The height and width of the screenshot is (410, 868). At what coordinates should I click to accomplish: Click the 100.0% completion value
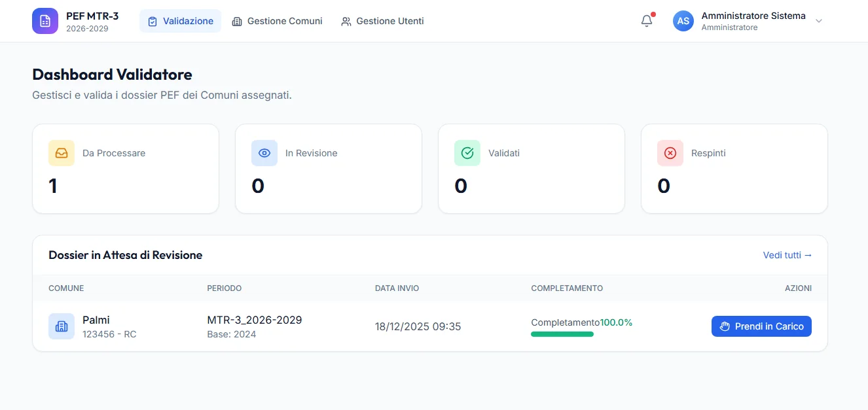click(x=617, y=322)
